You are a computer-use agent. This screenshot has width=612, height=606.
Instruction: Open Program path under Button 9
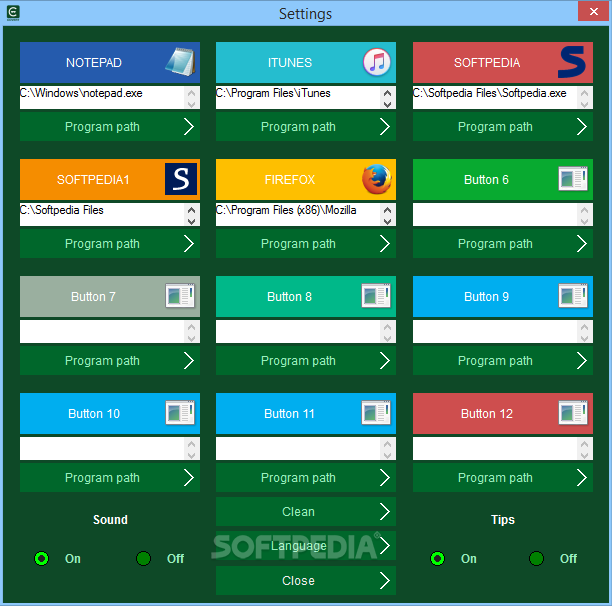[503, 361]
